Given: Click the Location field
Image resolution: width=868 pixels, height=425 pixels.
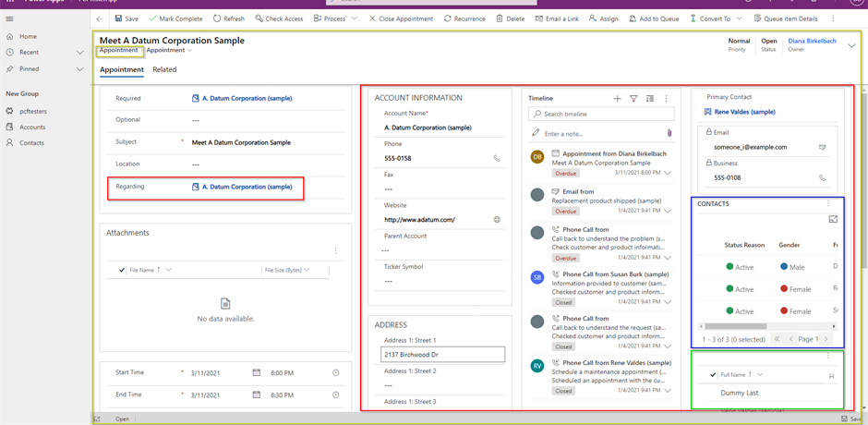Looking at the screenshot, I should point(268,164).
